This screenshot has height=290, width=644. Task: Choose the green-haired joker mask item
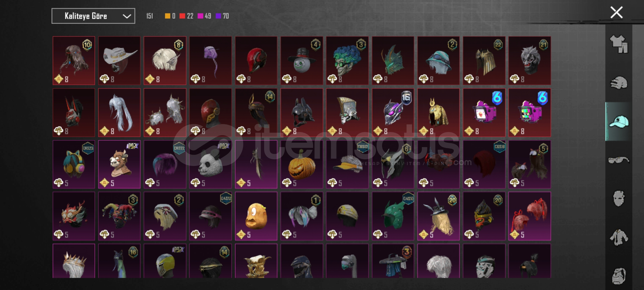[347, 61]
